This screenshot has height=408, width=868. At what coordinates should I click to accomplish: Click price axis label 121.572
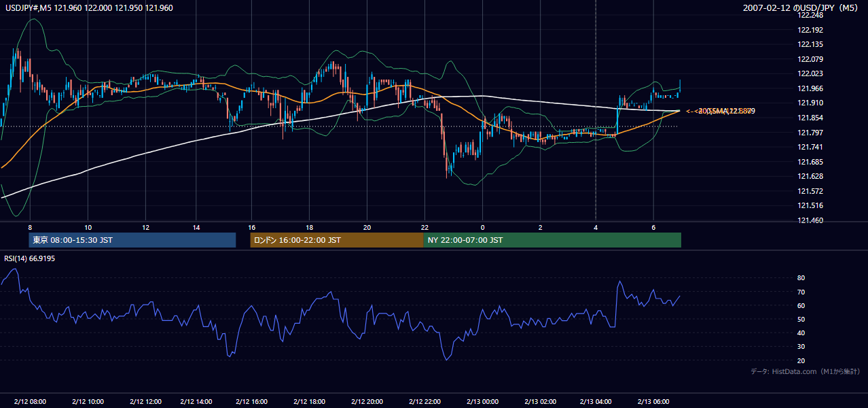(811, 191)
